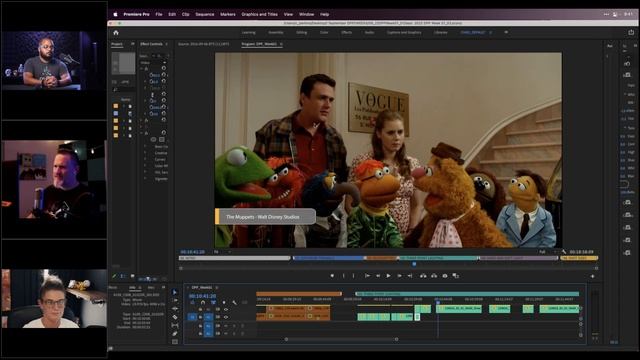Switch to the Effects workspace

click(347, 33)
